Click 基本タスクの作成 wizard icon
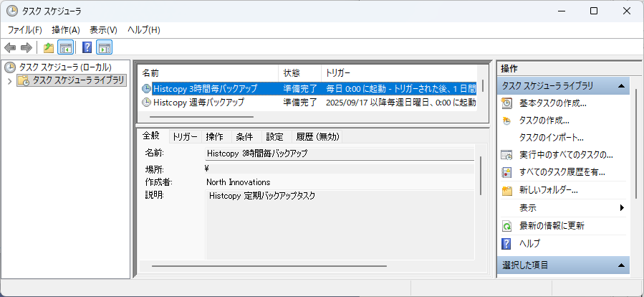 pyautogui.click(x=506, y=103)
